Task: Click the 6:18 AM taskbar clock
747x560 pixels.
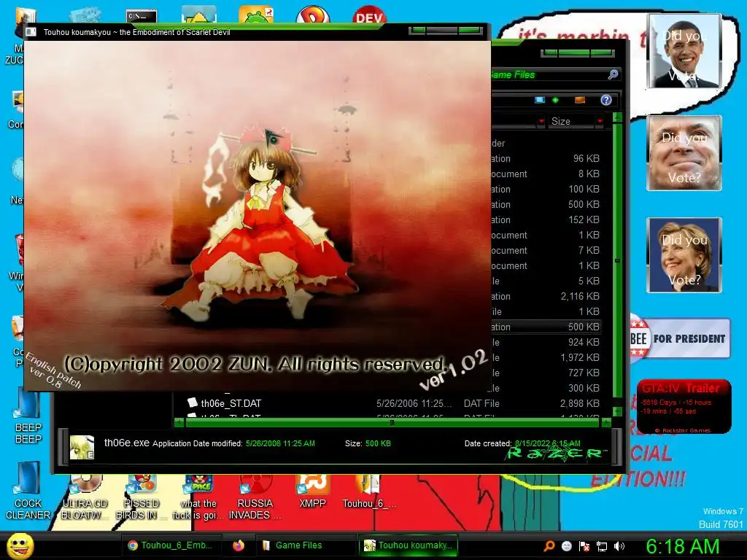Action: pyautogui.click(x=682, y=546)
